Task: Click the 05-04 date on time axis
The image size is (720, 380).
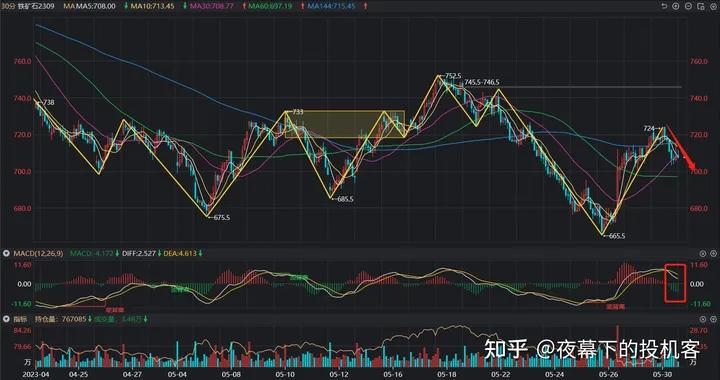Action: [176, 374]
